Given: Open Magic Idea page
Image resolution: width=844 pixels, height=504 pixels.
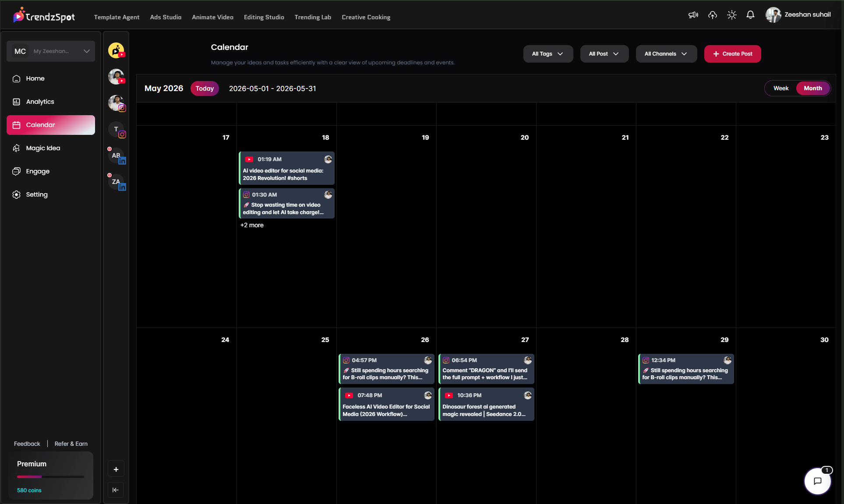Looking at the screenshot, I should pyautogui.click(x=51, y=148).
